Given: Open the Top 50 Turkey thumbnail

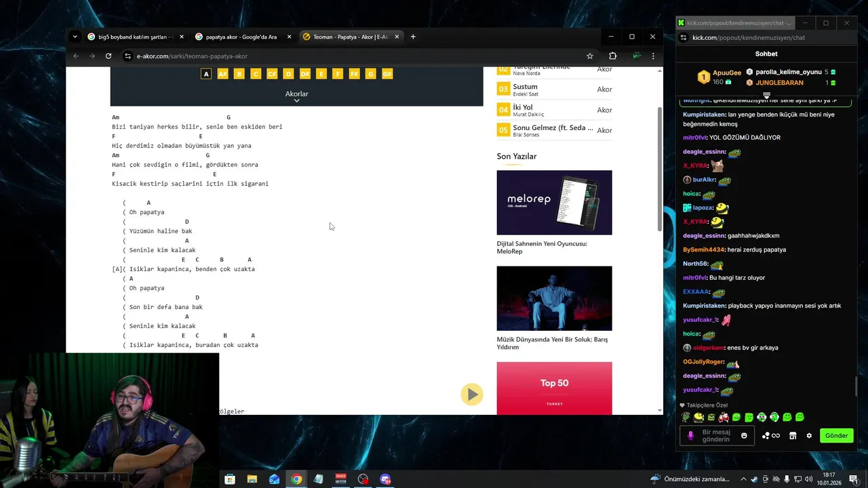Looking at the screenshot, I should point(554,388).
